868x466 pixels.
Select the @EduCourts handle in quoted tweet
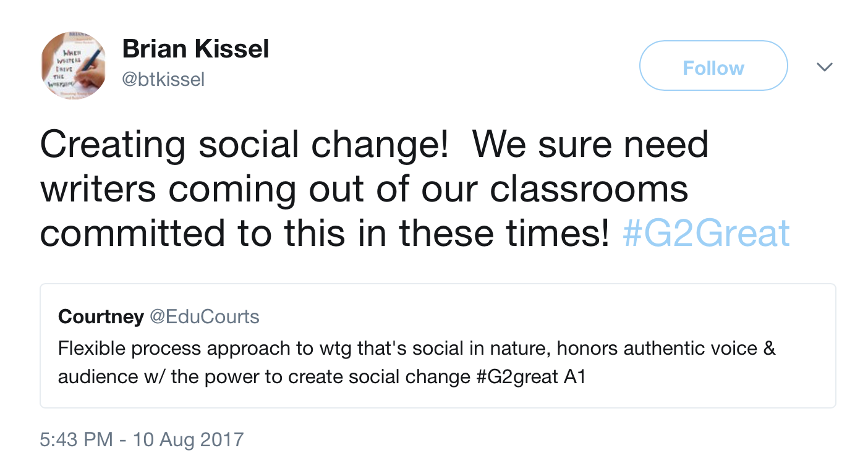(204, 317)
